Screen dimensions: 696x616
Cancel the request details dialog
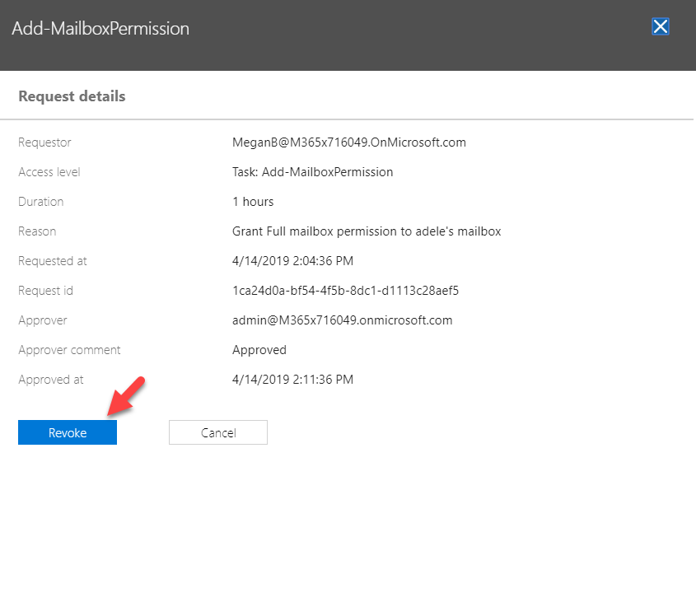[x=218, y=432]
